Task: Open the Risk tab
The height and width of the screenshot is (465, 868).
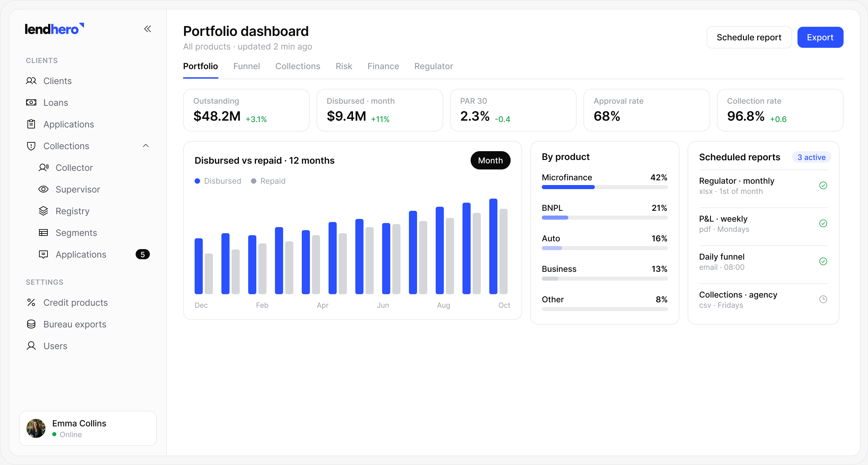Action: (x=344, y=66)
